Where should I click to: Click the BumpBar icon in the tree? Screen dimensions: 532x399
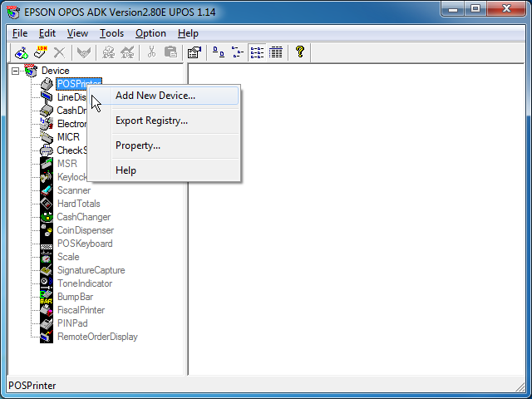click(47, 297)
